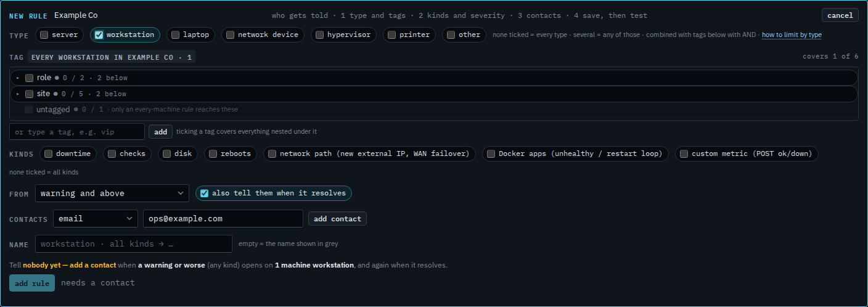The height and width of the screenshot is (307, 868).
Task: Click the 'needs a contact' text
Action: (x=98, y=283)
